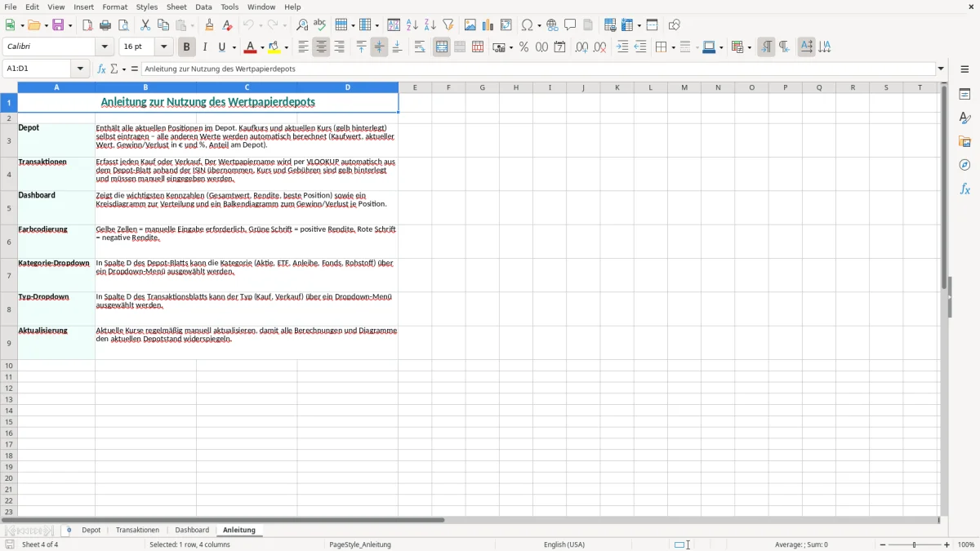Switch to the Dashboard sheet tab
This screenshot has height=551, width=980.
192,530
